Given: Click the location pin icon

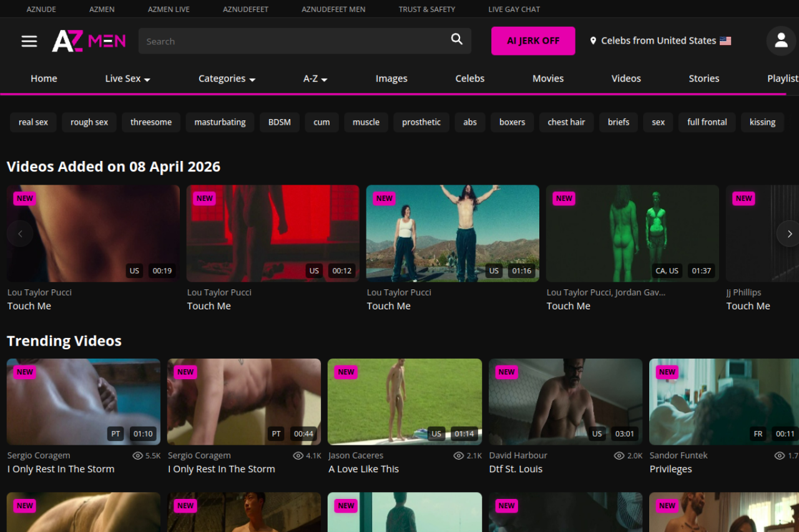Looking at the screenshot, I should [x=593, y=41].
